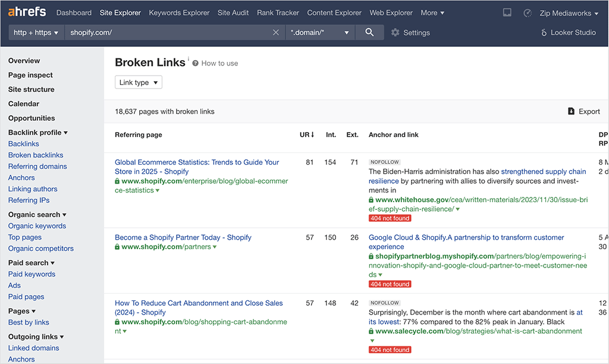This screenshot has width=609, height=364.
Task: Click the padlock before shopifypartnerblog.myshopify.com link
Action: (x=371, y=256)
